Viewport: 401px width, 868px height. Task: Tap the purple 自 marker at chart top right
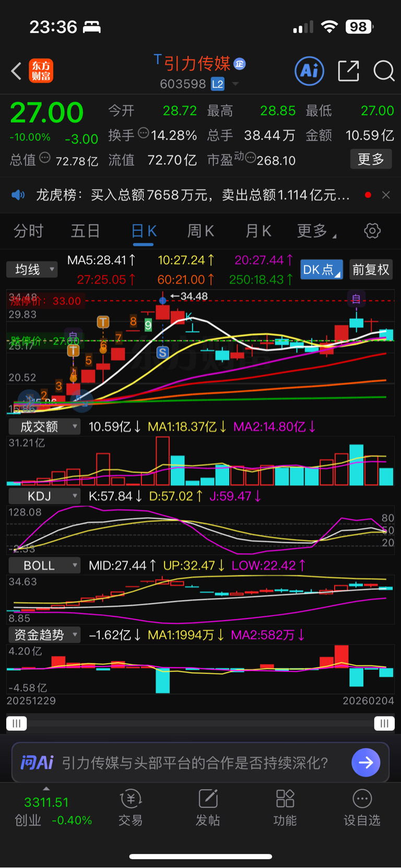356,299
